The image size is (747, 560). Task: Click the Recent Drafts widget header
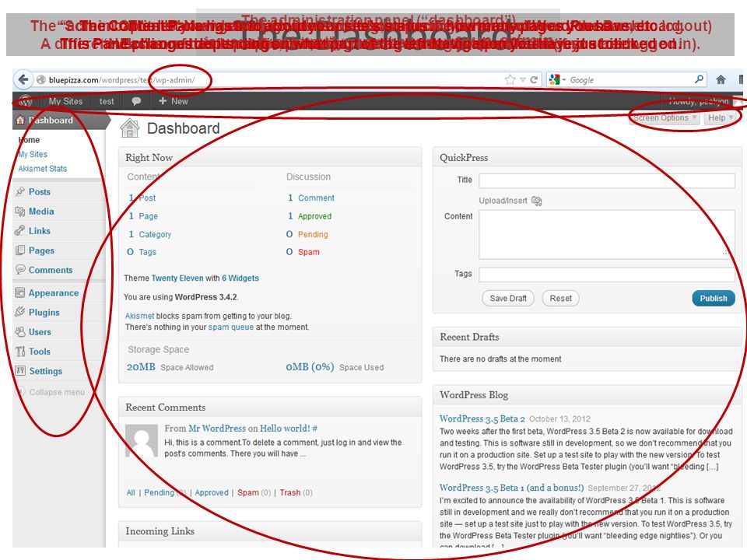tap(587, 337)
